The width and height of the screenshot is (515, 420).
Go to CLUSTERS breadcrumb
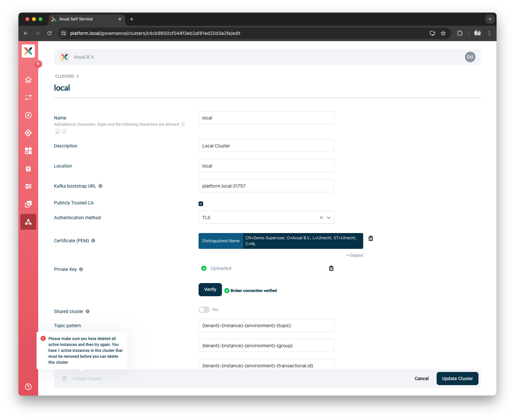[65, 76]
